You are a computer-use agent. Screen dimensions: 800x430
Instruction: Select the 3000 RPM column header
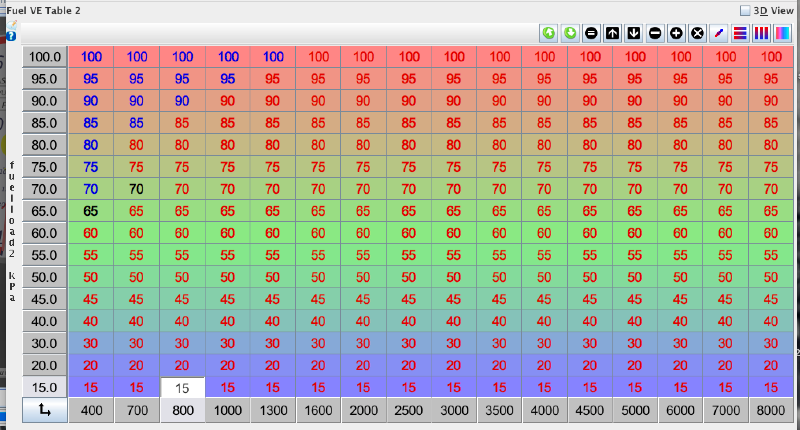click(455, 409)
